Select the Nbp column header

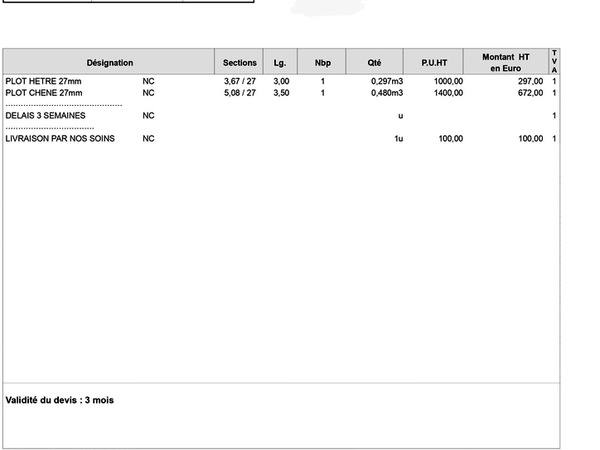[x=322, y=62]
